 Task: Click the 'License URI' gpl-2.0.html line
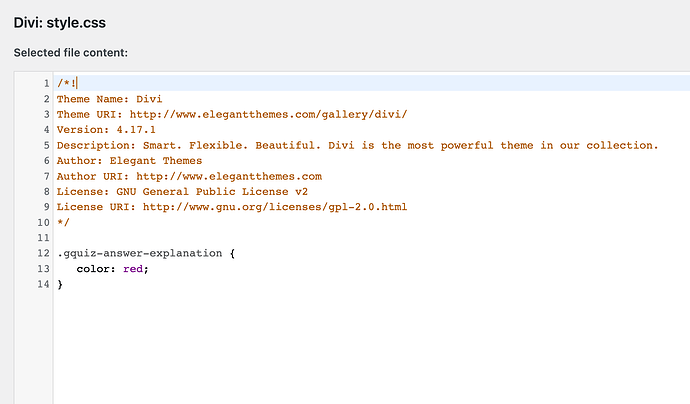coord(232,207)
